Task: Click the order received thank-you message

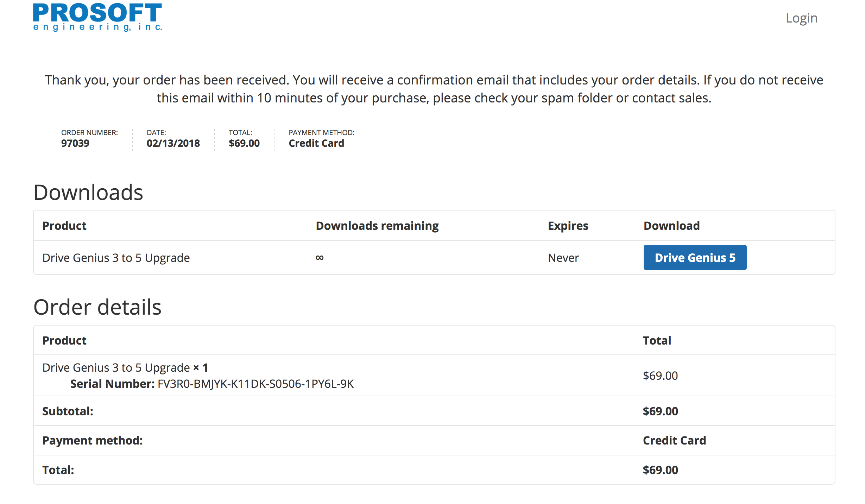Action: 434,89
